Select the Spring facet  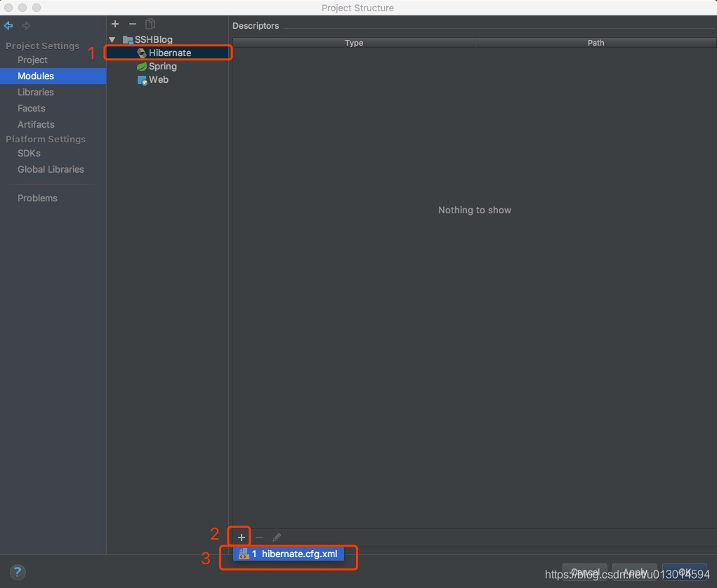[x=157, y=66]
